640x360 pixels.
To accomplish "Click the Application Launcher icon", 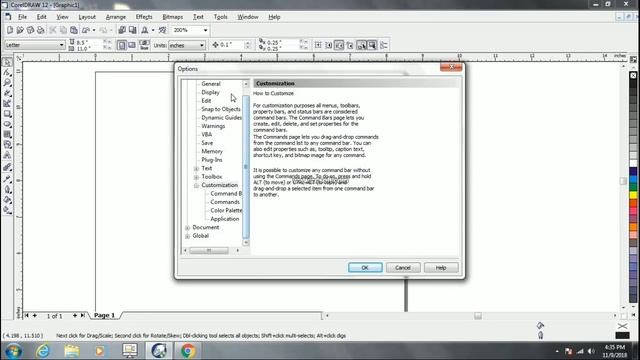I will tap(144, 30).
